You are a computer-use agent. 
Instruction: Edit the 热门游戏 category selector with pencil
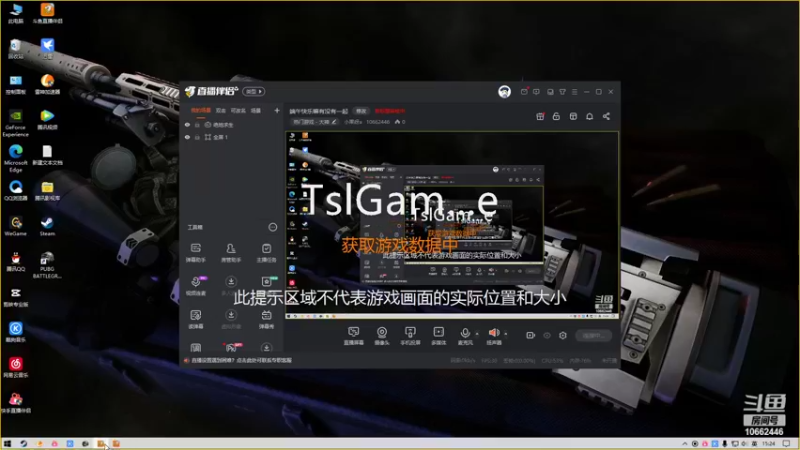315,122
